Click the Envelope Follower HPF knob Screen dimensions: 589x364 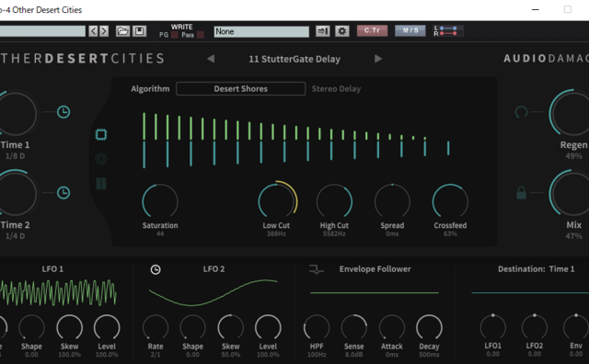(x=317, y=327)
